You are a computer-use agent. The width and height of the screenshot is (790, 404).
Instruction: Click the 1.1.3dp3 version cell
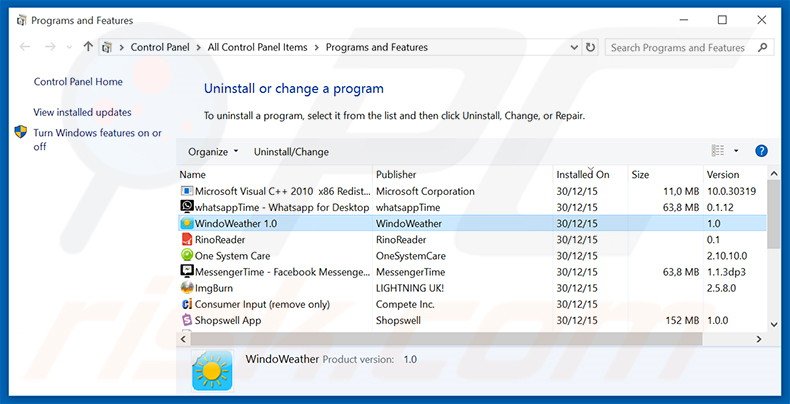(x=726, y=272)
